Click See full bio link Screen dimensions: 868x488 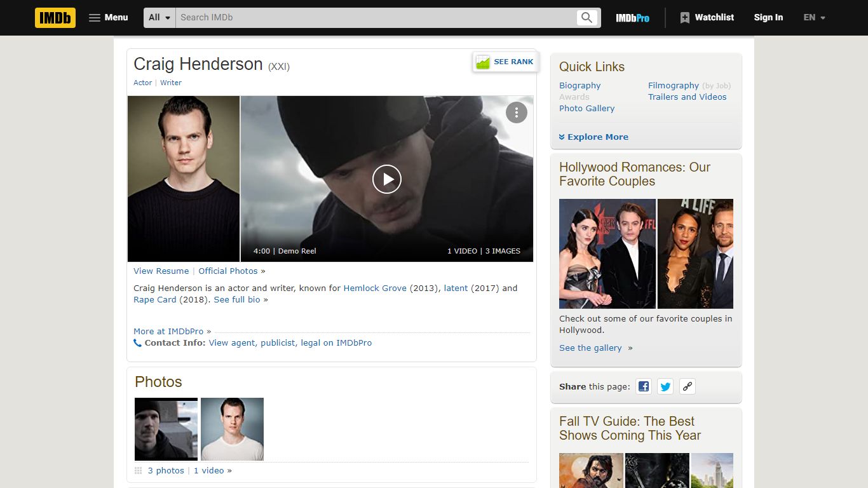(x=237, y=299)
